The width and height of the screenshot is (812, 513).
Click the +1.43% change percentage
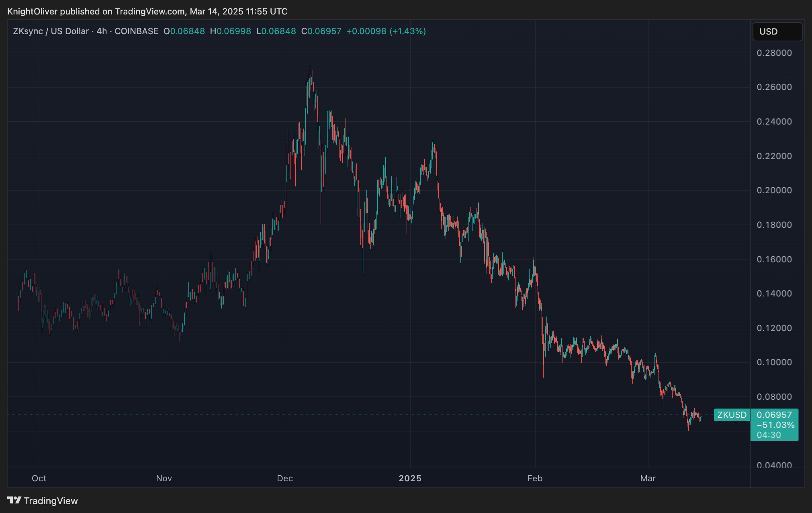[409, 31]
